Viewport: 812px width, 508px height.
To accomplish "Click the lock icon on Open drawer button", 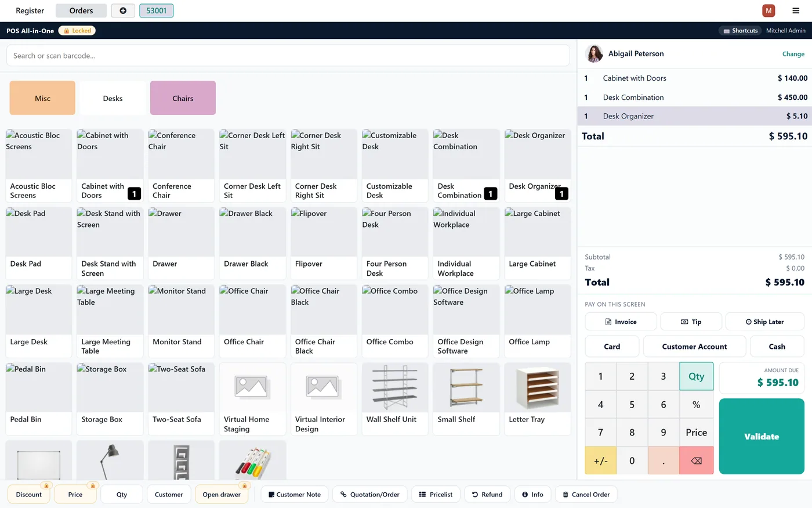I will [244, 485].
